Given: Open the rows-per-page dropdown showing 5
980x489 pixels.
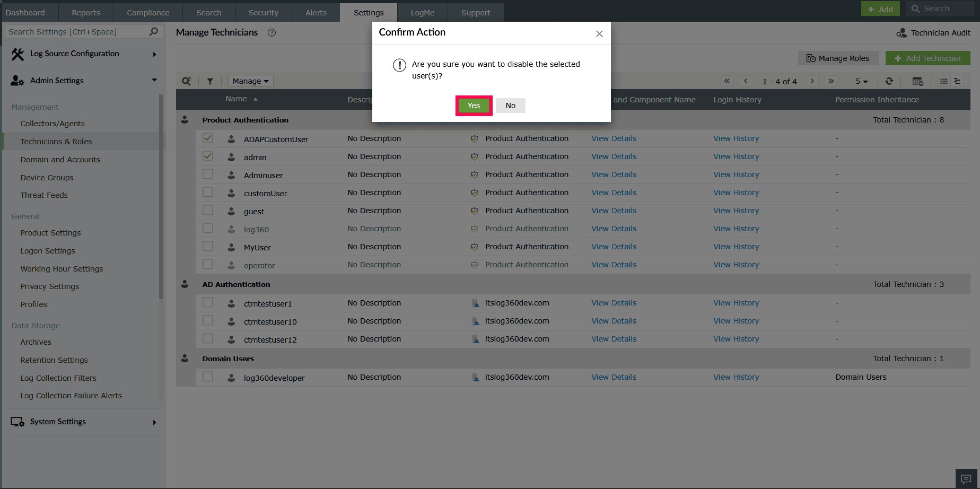Looking at the screenshot, I should [861, 81].
